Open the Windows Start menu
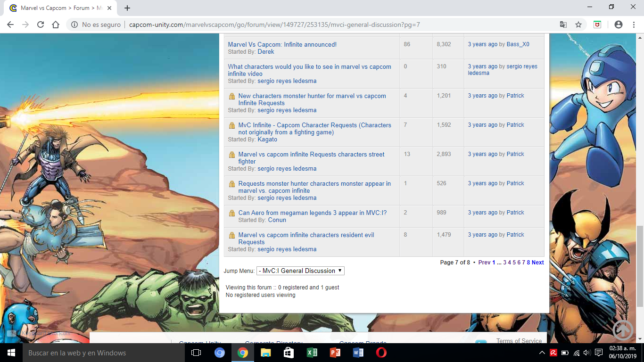 (x=11, y=353)
